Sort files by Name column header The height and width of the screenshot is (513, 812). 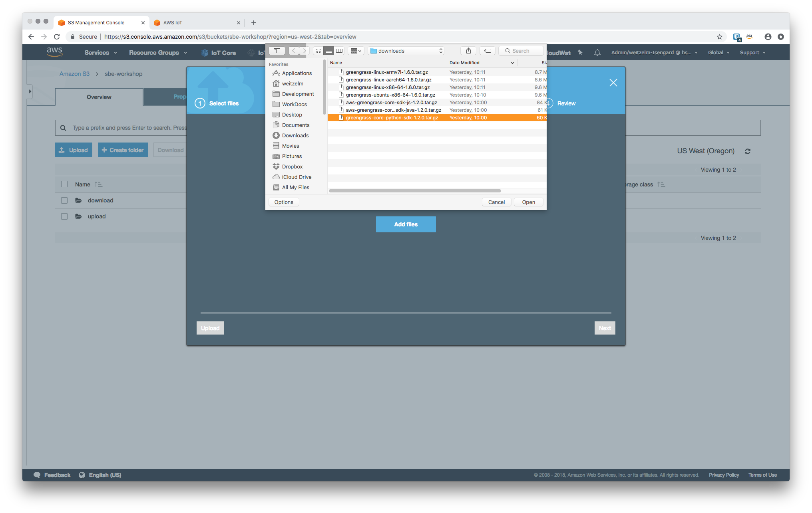tap(386, 63)
